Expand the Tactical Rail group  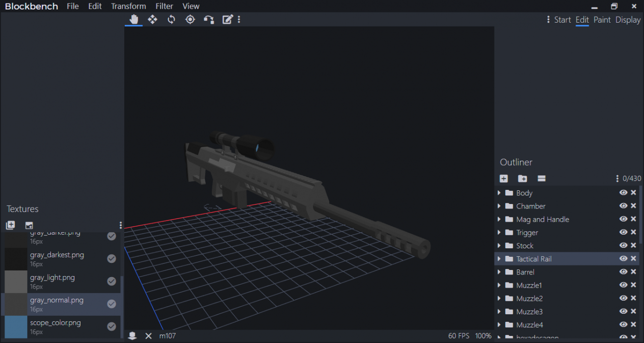click(x=499, y=258)
